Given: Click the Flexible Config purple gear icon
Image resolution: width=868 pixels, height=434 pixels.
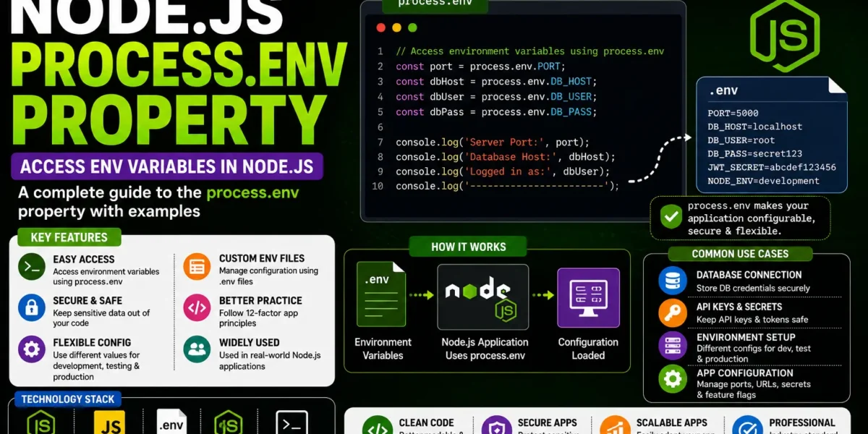Looking at the screenshot, I should [32, 349].
